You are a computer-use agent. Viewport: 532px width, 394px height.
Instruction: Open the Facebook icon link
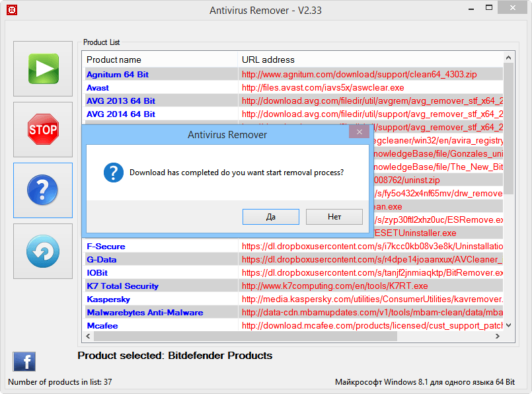(24, 362)
